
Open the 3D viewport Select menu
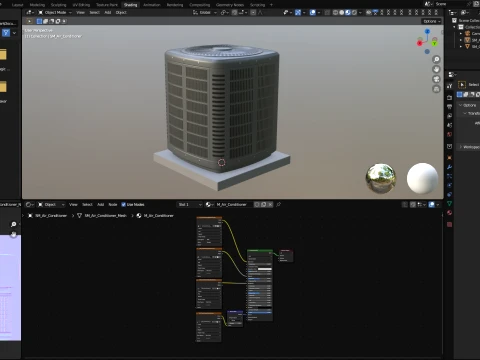94,12
